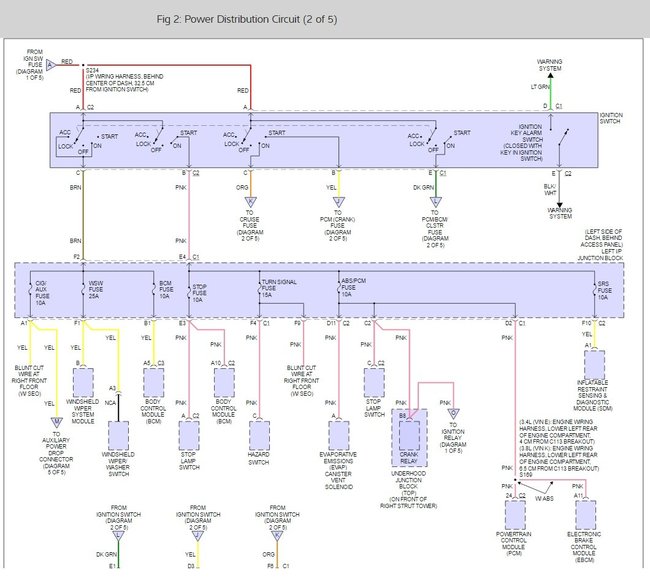Click the DK GRN label beside the E C1 wire
This screenshot has width=650, height=578.
pyautogui.click(x=423, y=188)
